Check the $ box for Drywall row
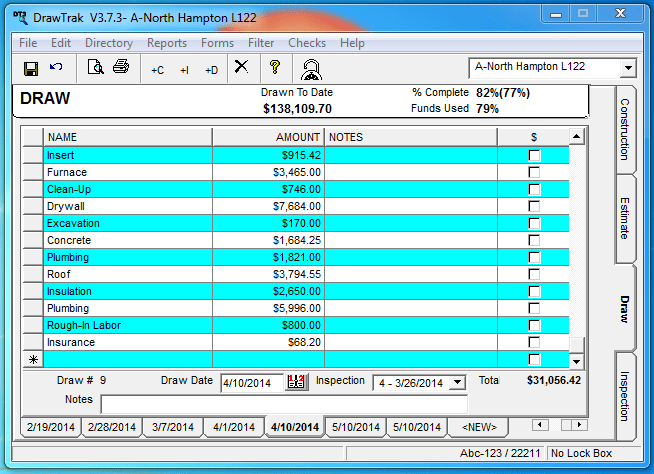 click(x=534, y=206)
